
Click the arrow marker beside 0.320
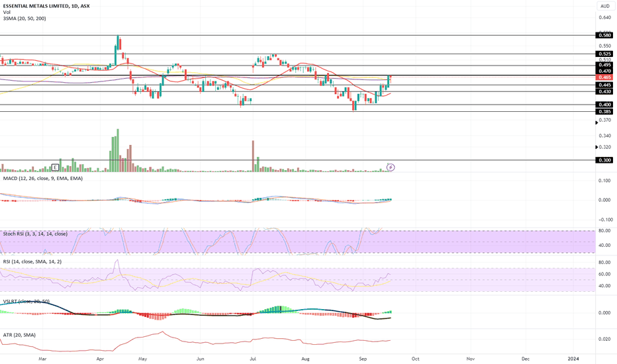coord(596,147)
